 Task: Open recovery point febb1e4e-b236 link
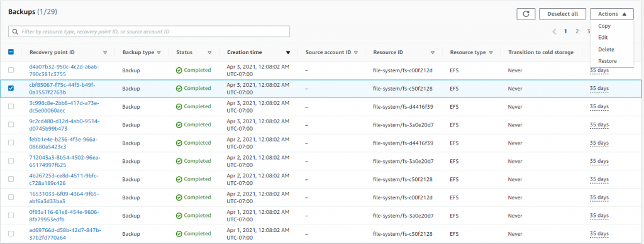[x=64, y=143]
